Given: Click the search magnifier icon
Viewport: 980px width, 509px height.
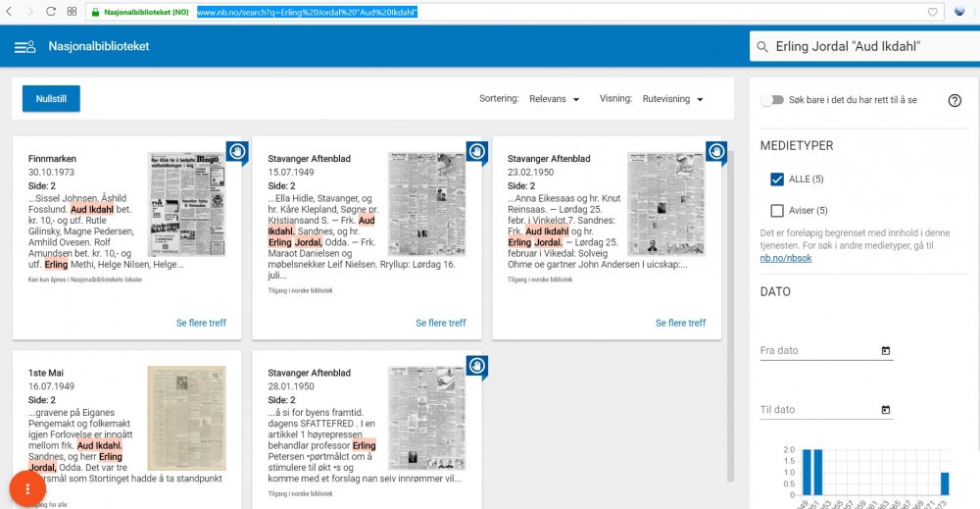Looking at the screenshot, I should (x=760, y=47).
